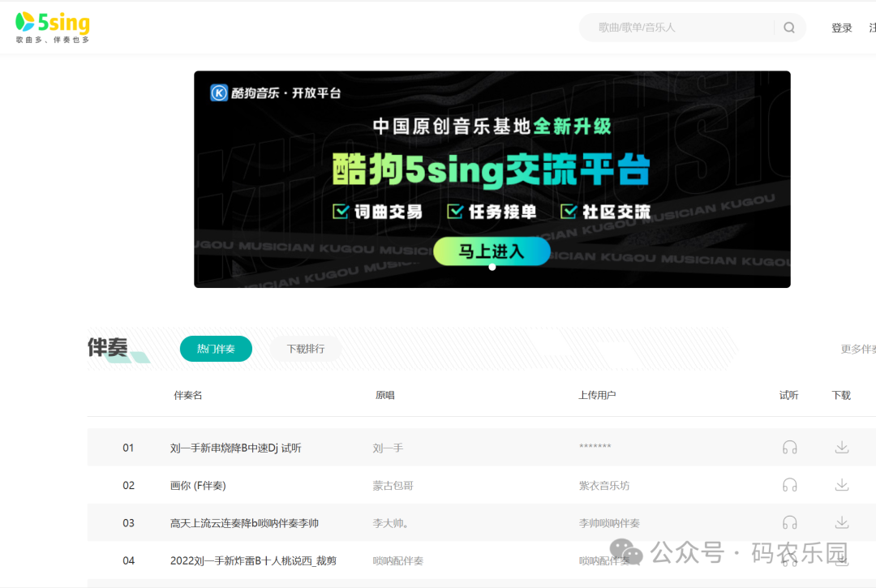This screenshot has height=588, width=876.
Task: Open the 登录 login link
Action: pyautogui.click(x=841, y=28)
